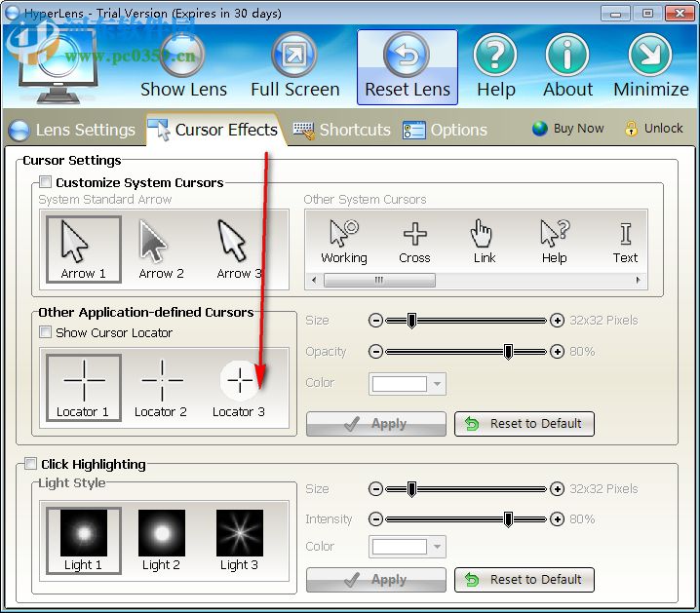700x613 pixels.
Task: Enable Click Highlighting checkbox
Action: [x=30, y=464]
